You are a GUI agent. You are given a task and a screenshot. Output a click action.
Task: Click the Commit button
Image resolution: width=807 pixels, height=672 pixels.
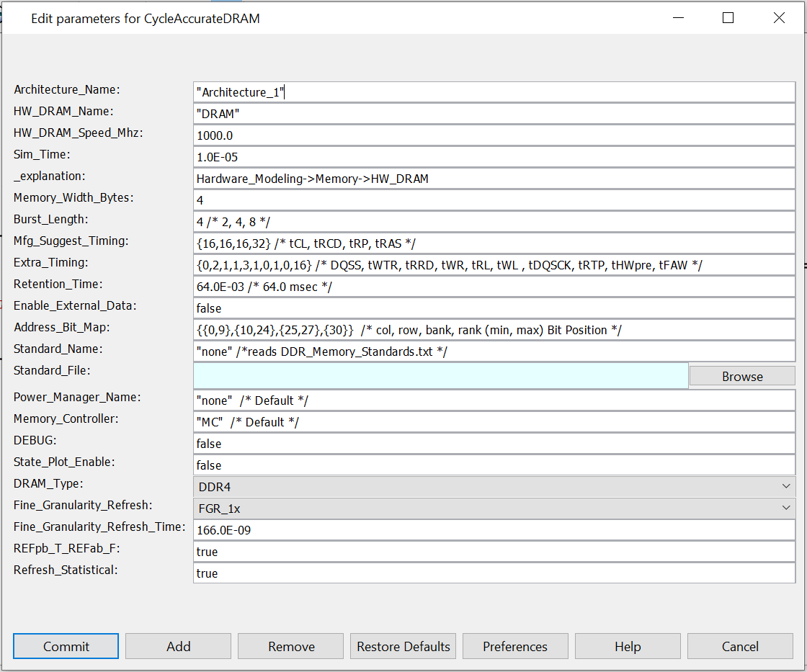pyautogui.click(x=66, y=646)
